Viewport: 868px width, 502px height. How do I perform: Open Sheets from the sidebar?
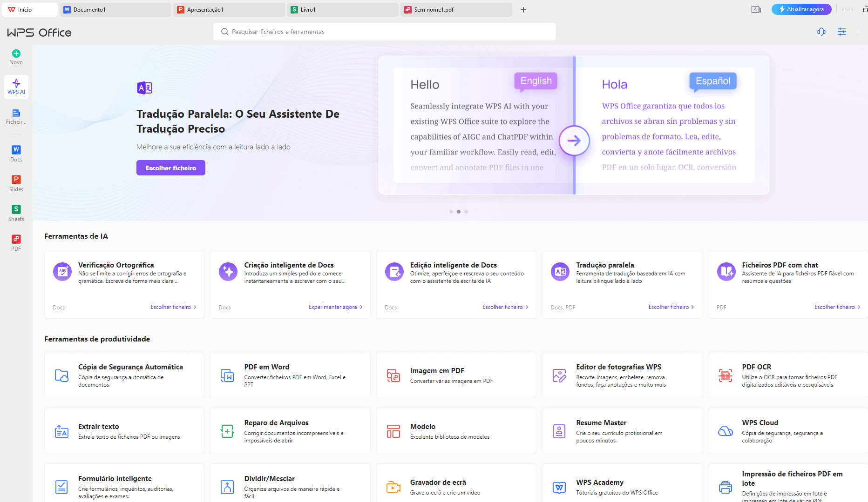tap(16, 213)
